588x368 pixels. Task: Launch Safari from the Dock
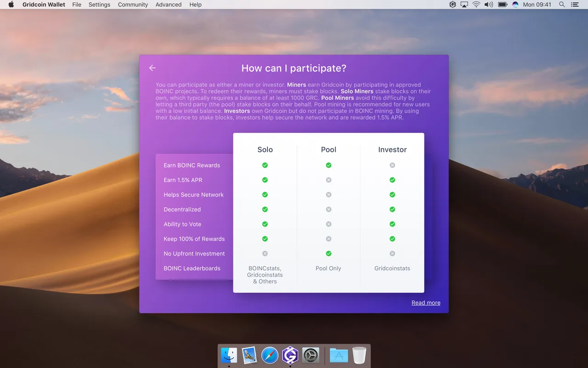pos(270,355)
